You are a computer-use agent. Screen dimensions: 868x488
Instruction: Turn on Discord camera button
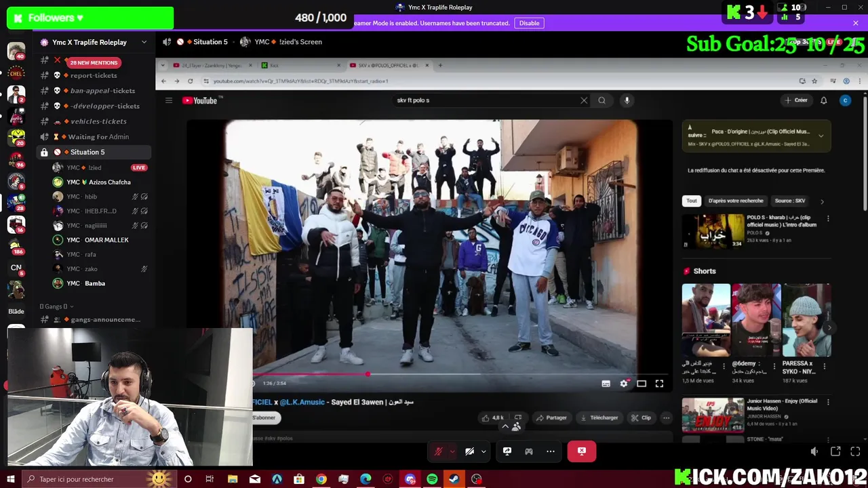[469, 451]
